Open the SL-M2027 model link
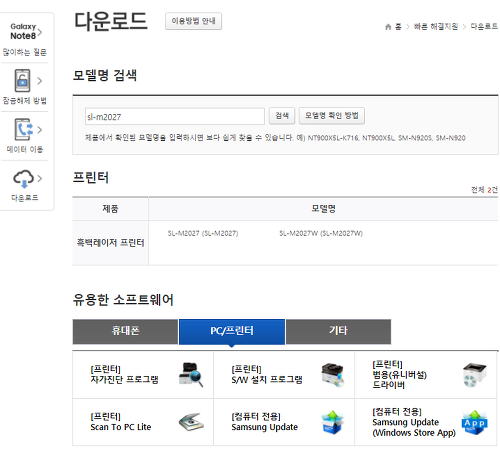Screen dimensions: 500x451 (x=203, y=233)
